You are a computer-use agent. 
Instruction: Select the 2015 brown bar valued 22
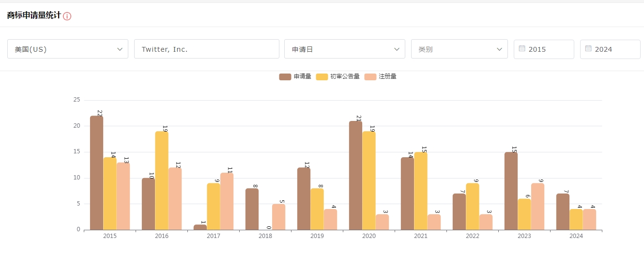pyautogui.click(x=96, y=173)
